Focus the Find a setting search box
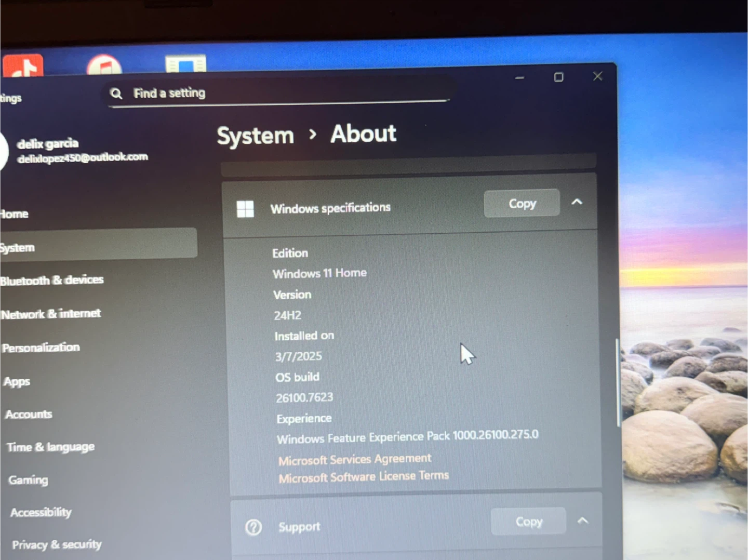Screen dimensions: 748x560 (279, 92)
